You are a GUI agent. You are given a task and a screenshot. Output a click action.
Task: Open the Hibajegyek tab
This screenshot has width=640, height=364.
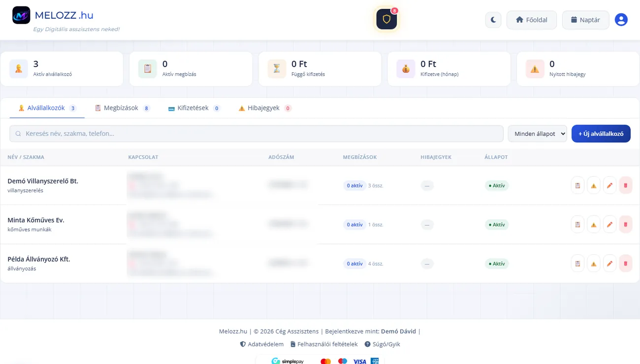coord(265,108)
